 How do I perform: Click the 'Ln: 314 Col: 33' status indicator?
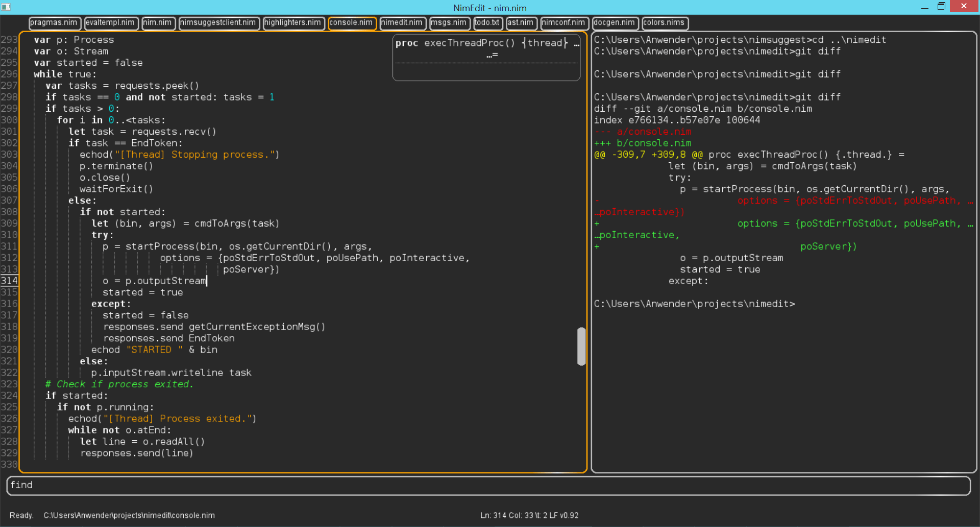coord(508,516)
